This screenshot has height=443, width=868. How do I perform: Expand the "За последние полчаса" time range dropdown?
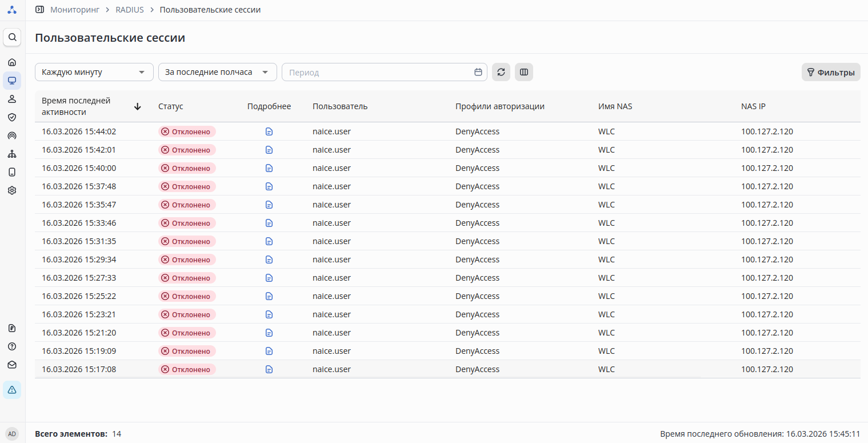coord(218,72)
